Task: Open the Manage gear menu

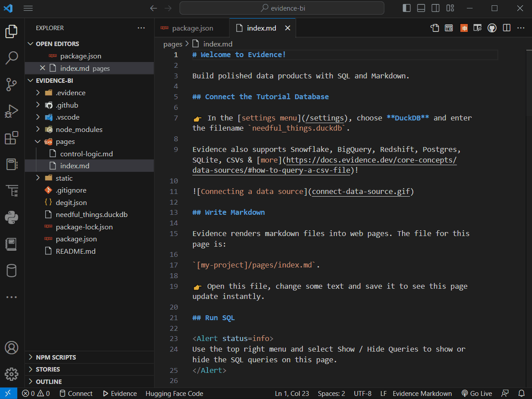Action: coord(12,374)
